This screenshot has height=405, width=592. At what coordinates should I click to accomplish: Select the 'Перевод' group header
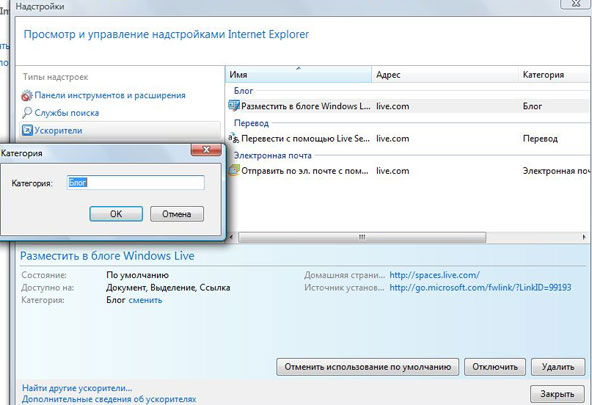(x=251, y=123)
